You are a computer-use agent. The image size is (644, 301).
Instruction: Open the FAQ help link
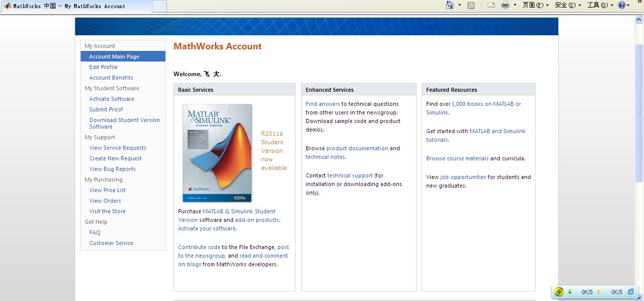95,232
